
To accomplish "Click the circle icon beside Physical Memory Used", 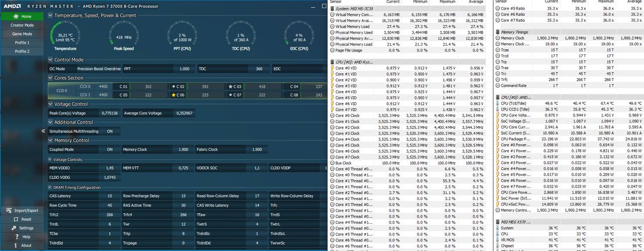I will click(x=333, y=32).
